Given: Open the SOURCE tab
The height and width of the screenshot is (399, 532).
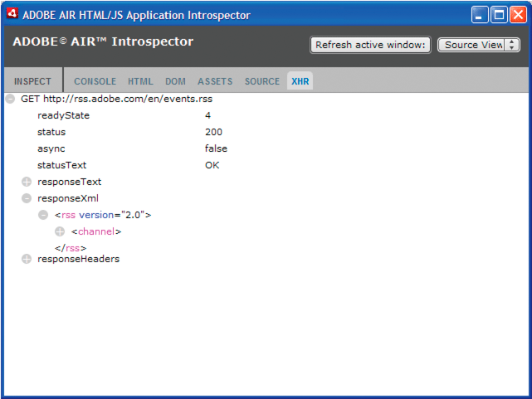Looking at the screenshot, I should click(262, 81).
